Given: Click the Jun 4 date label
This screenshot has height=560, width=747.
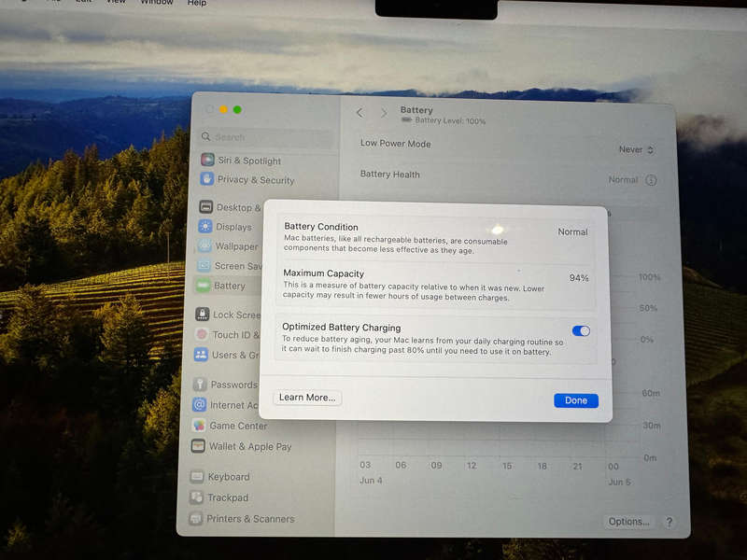Looking at the screenshot, I should pos(371,481).
